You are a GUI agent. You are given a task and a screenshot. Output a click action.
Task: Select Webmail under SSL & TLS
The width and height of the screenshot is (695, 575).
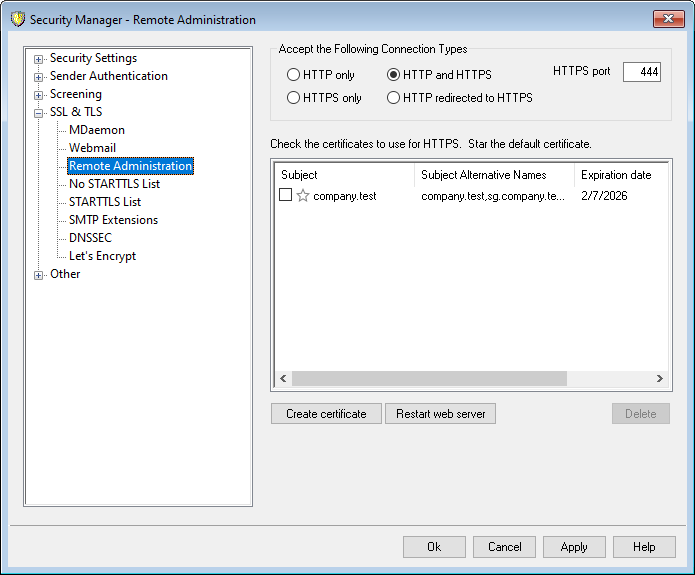[x=92, y=148]
